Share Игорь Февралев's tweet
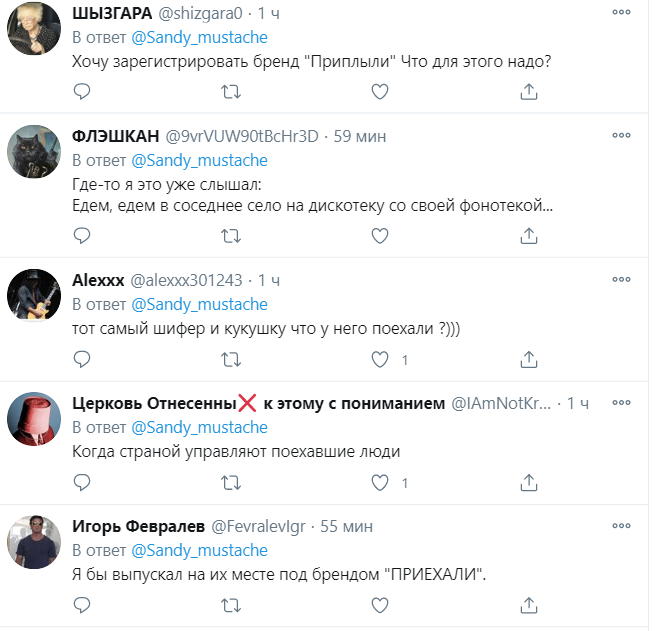Viewport: 660px width, 631px height. tap(529, 605)
